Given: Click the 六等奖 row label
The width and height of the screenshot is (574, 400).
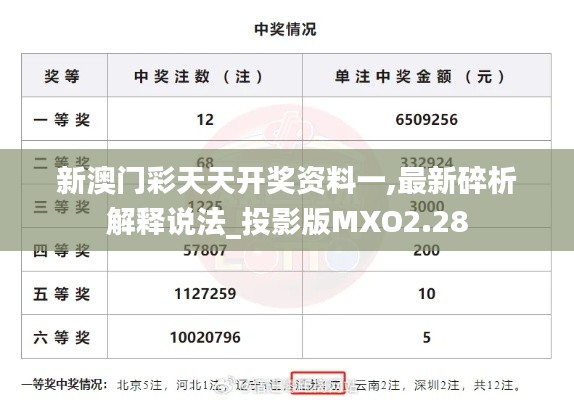Looking at the screenshot, I should click(x=62, y=337).
